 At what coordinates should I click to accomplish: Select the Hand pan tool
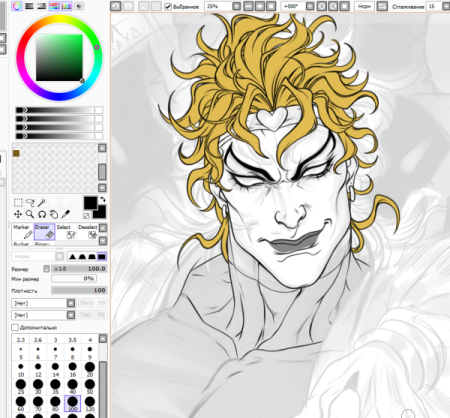click(54, 214)
